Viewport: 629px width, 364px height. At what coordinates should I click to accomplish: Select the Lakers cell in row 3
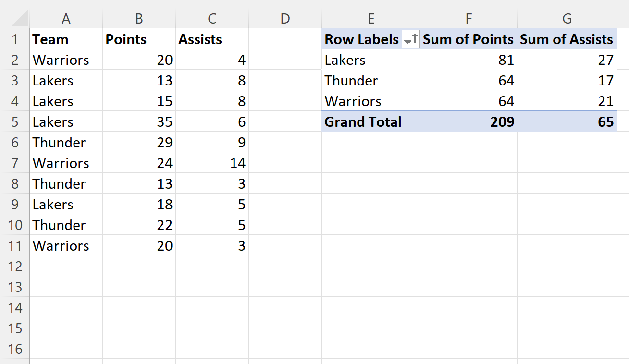pos(66,81)
